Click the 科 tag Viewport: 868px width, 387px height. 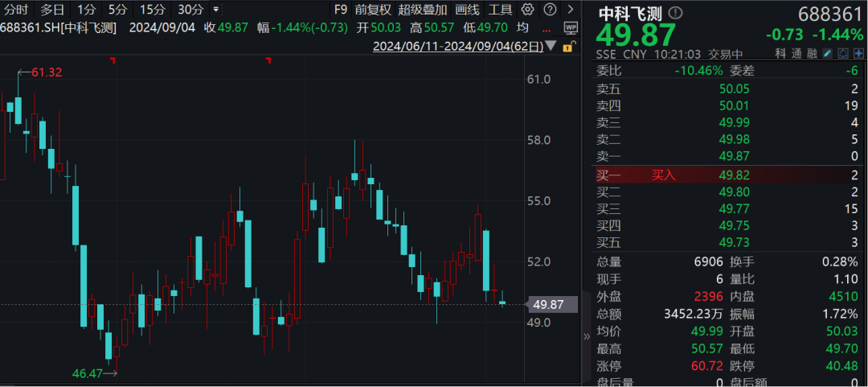tap(780, 54)
